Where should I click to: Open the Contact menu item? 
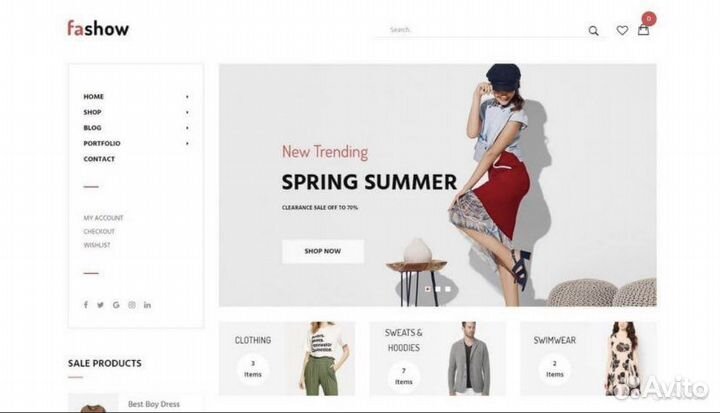[x=99, y=159]
